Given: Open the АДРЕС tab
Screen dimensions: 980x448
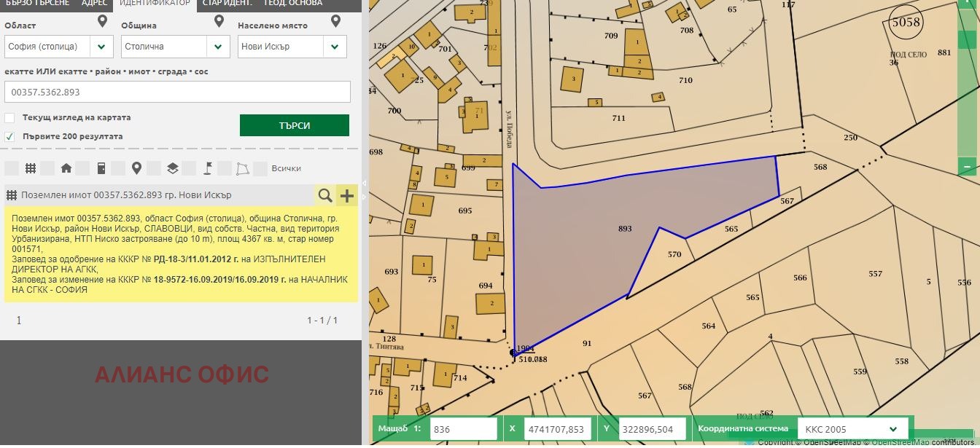Looking at the screenshot, I should [x=94, y=4].
